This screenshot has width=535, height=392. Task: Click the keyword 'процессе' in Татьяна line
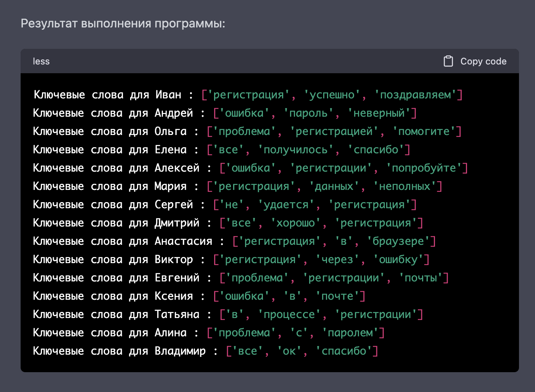(x=289, y=314)
